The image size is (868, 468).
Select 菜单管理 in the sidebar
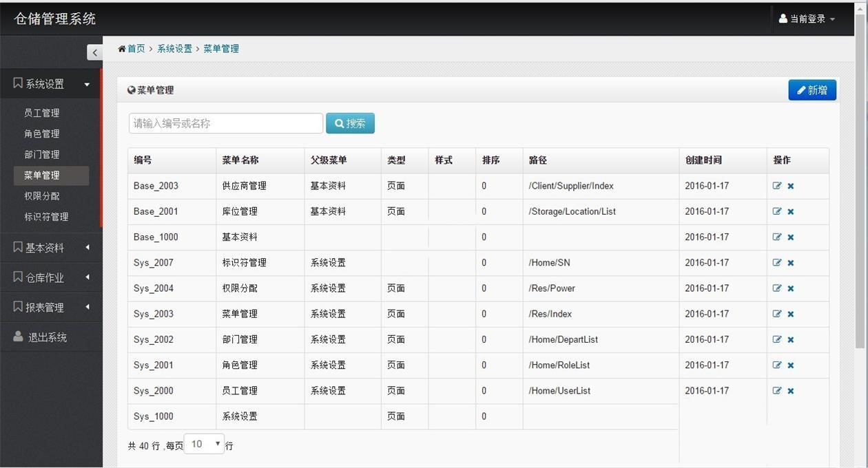click(51, 175)
